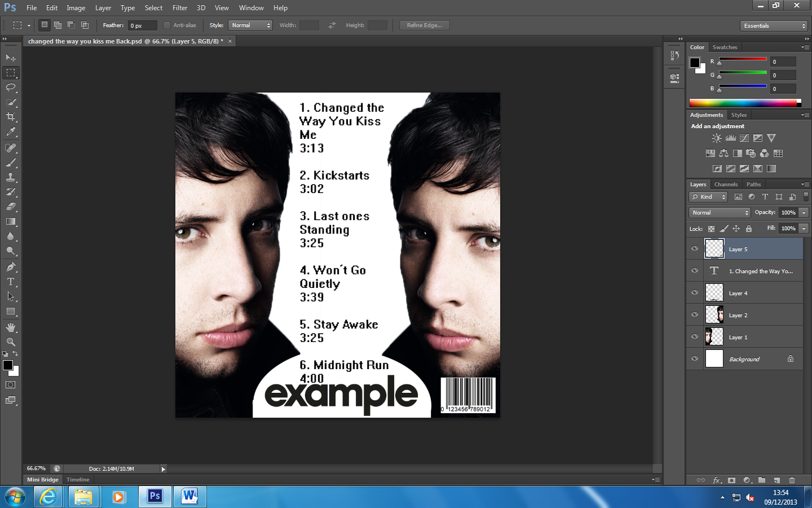Select the Eyedropper tool
Viewport: 812px width, 508px height.
pos(11,132)
